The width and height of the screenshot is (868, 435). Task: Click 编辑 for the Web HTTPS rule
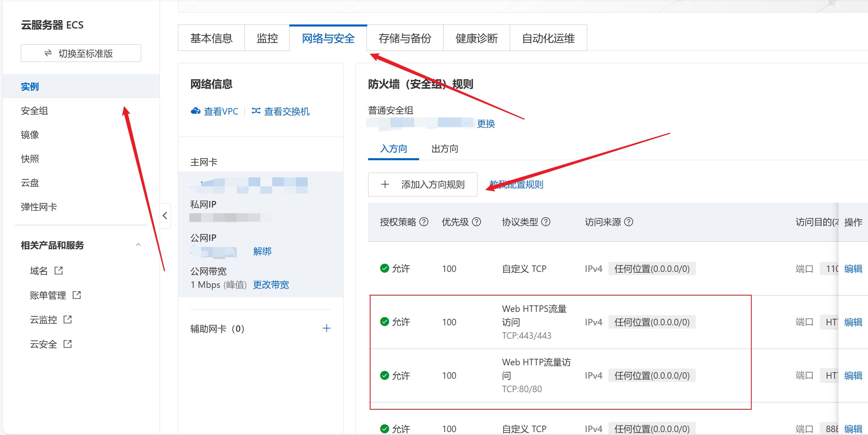click(853, 322)
